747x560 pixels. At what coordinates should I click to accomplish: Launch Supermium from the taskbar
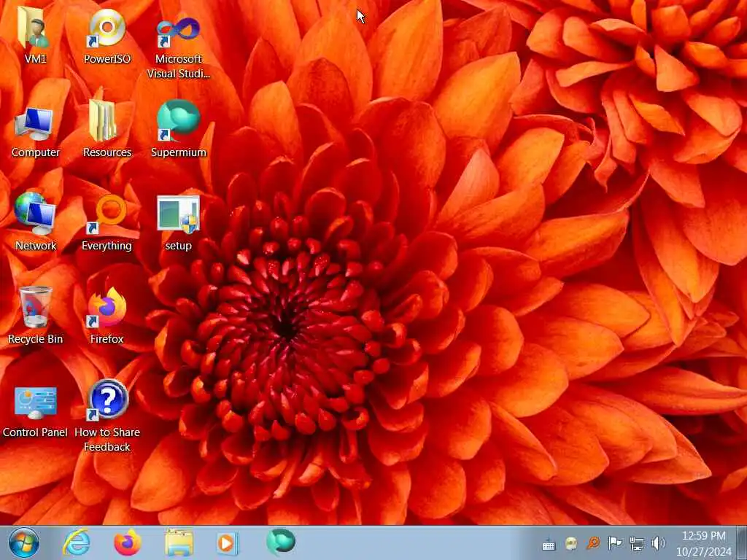coord(281,542)
